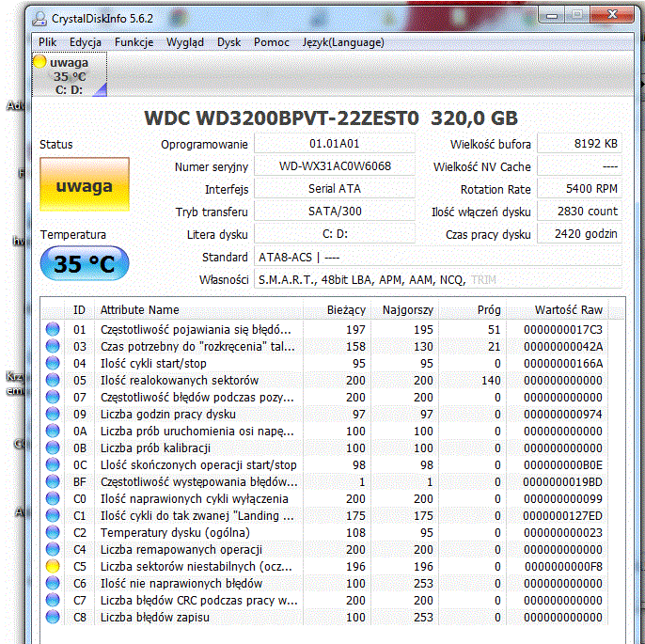Image resolution: width=645 pixels, height=644 pixels.
Task: Click the SATA/300 transfer mode field
Action: click(335, 212)
